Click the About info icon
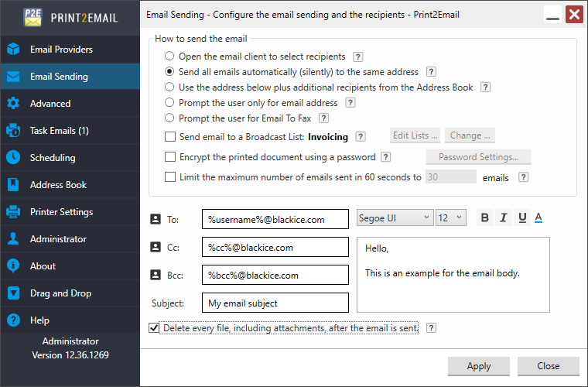The image size is (588, 387). (x=13, y=266)
